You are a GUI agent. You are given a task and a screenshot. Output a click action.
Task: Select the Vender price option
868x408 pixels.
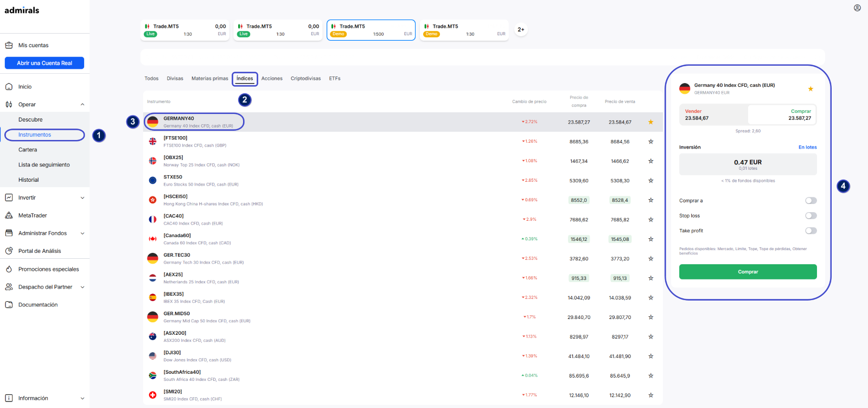714,114
